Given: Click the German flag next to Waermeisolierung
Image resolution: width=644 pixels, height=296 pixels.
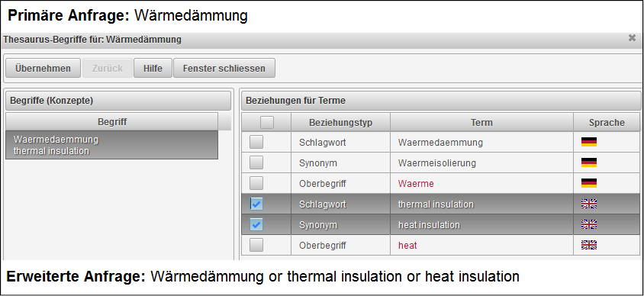Looking at the screenshot, I should pyautogui.click(x=588, y=162).
